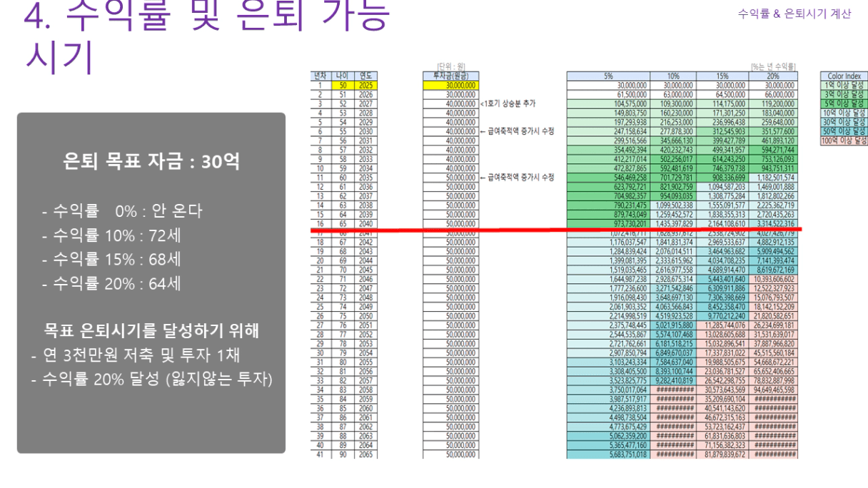Click the yellow age cell '50'
This screenshot has width=868, height=488.
[341, 85]
